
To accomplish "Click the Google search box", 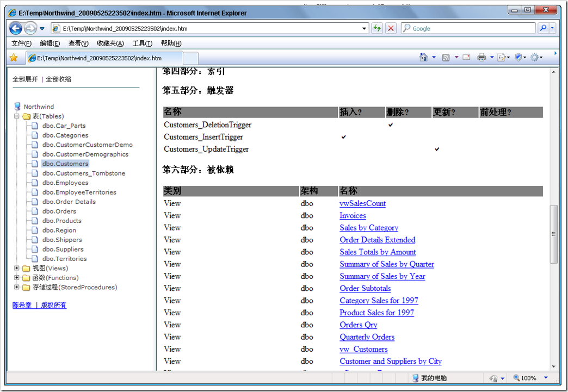I will click(x=468, y=28).
